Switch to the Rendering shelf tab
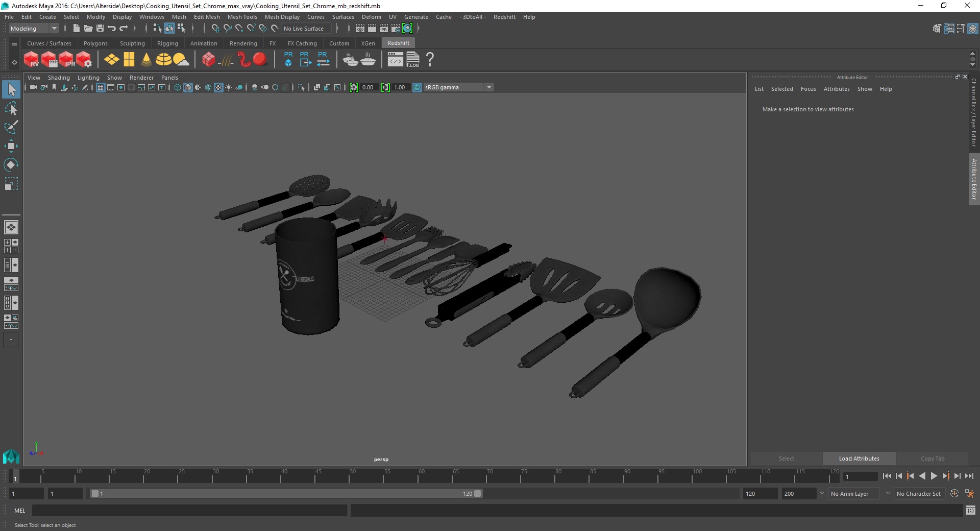The image size is (980, 531). [x=243, y=43]
